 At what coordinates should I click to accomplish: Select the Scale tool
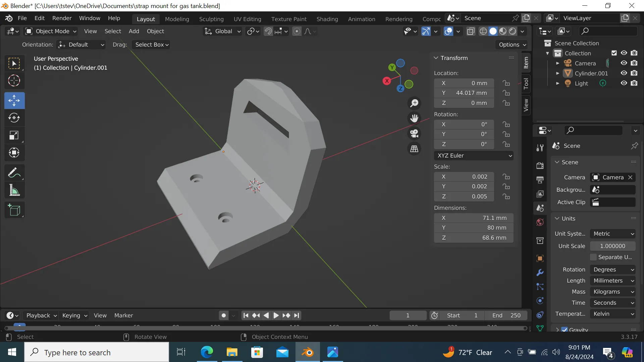14,135
